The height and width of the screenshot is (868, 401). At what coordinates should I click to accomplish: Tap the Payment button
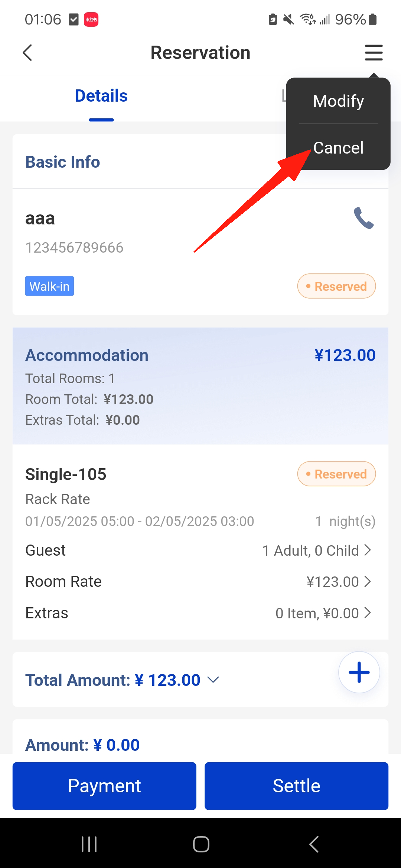click(x=104, y=786)
